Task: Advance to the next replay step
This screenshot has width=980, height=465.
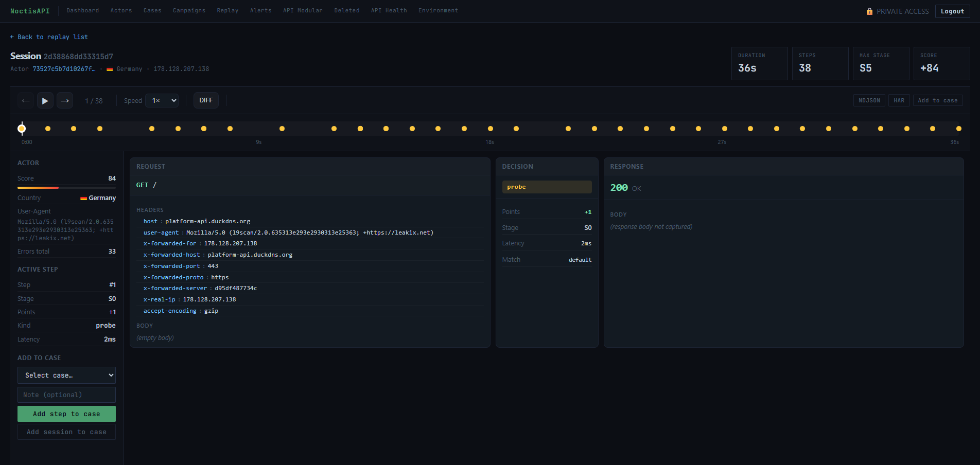Action: point(65,101)
